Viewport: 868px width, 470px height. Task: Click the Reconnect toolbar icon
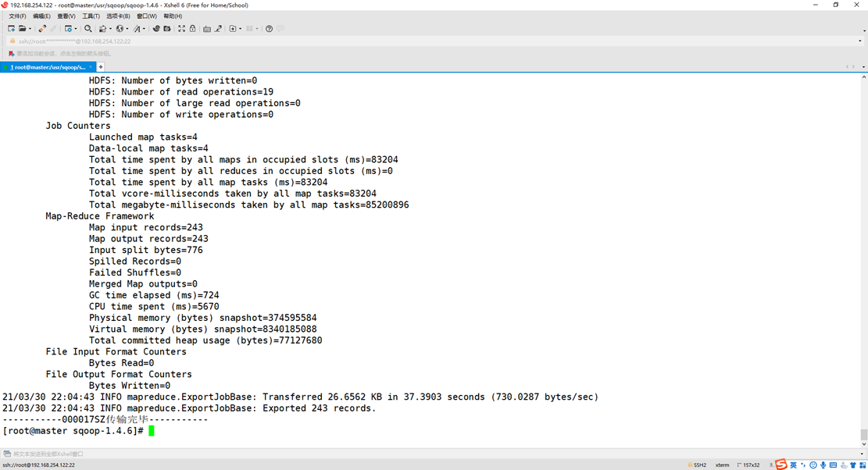click(x=53, y=29)
